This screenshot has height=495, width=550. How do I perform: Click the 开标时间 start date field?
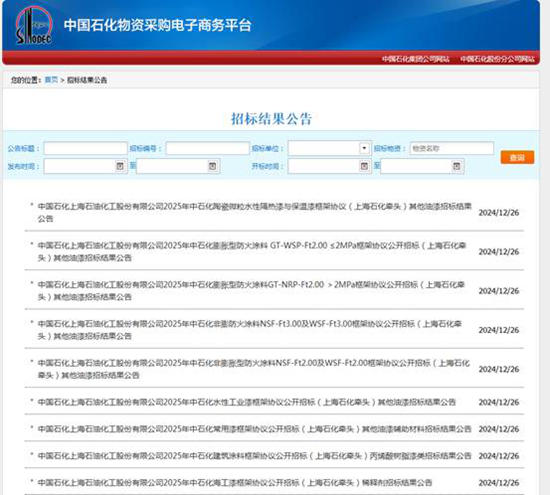click(329, 166)
